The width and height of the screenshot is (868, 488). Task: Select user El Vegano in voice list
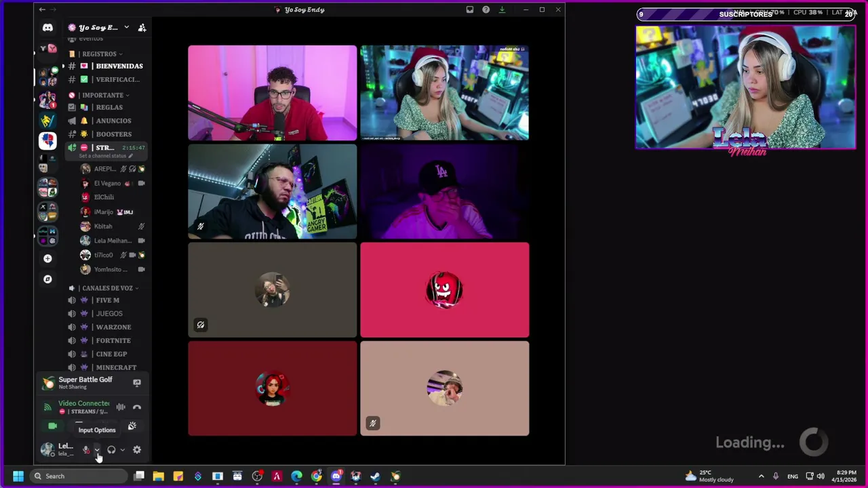113,183
